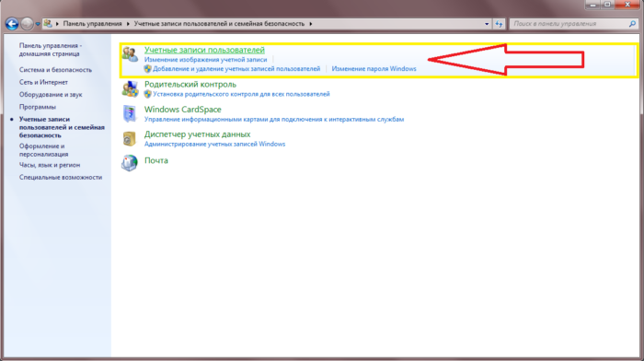Click the blue Back arrow button

(12, 24)
